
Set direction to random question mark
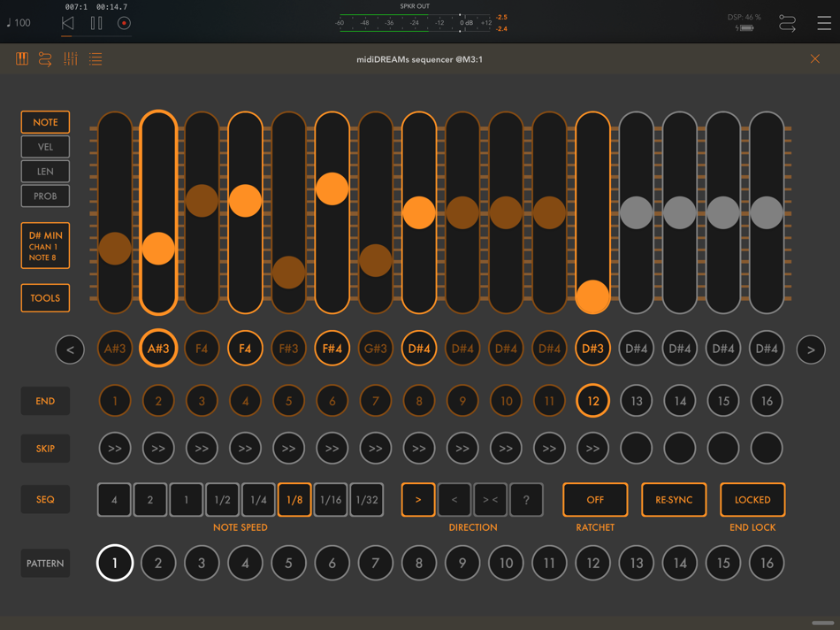[x=527, y=500]
